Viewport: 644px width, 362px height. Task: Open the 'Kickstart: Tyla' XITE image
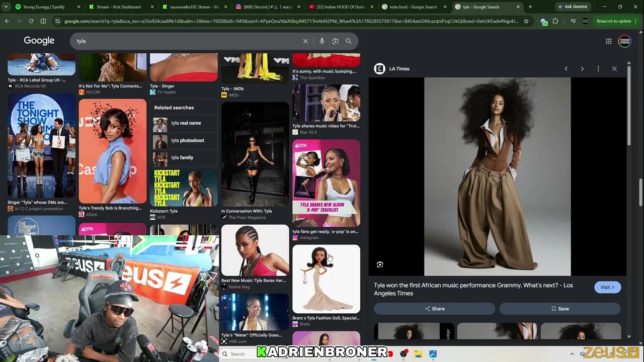pyautogui.click(x=184, y=188)
